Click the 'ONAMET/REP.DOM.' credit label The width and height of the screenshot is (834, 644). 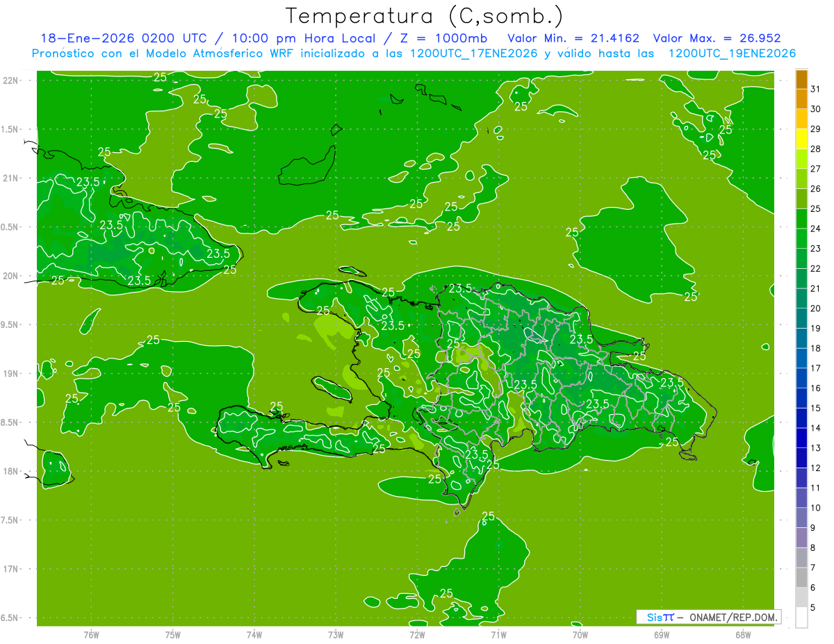(x=733, y=617)
